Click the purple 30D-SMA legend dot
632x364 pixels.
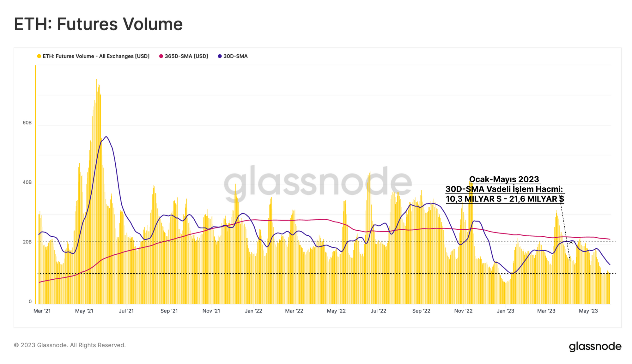tap(220, 56)
